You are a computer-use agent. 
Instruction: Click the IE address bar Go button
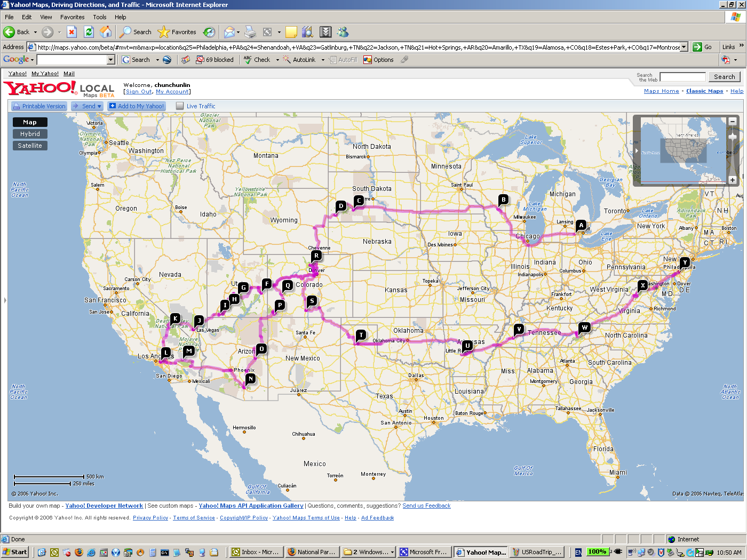pyautogui.click(x=702, y=47)
